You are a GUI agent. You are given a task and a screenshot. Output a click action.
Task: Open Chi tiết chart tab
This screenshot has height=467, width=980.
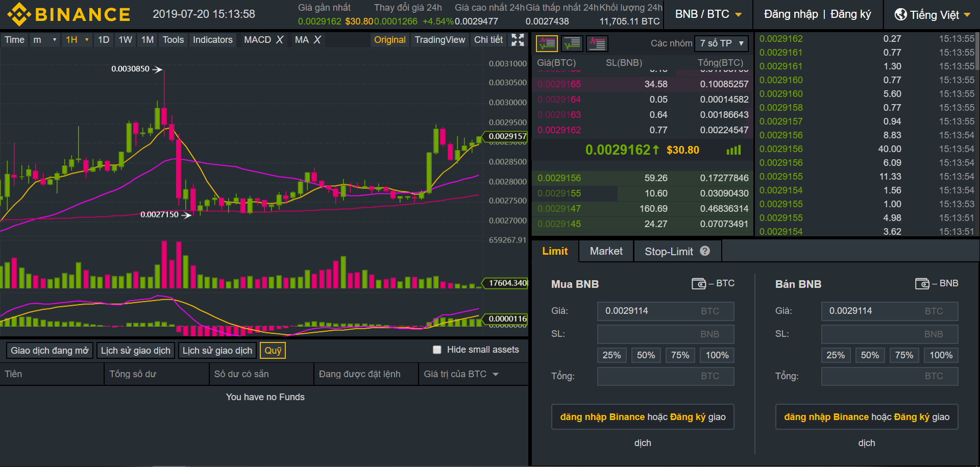coord(488,40)
